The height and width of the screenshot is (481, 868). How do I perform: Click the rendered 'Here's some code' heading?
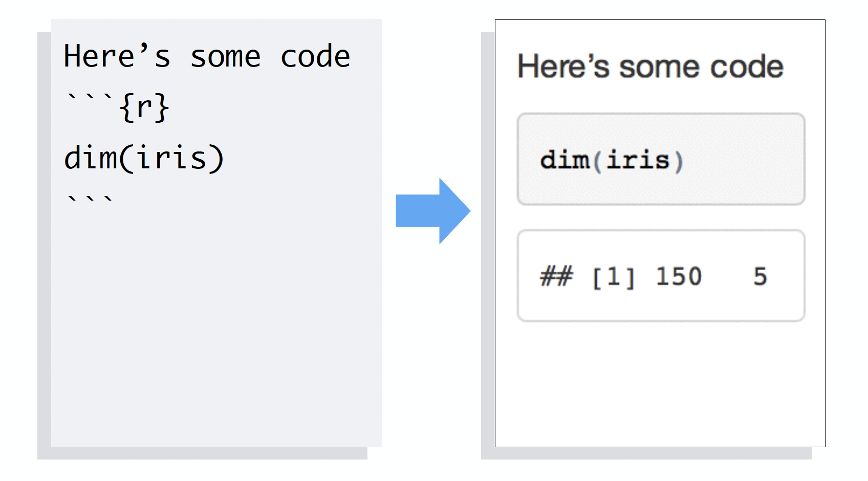click(650, 67)
